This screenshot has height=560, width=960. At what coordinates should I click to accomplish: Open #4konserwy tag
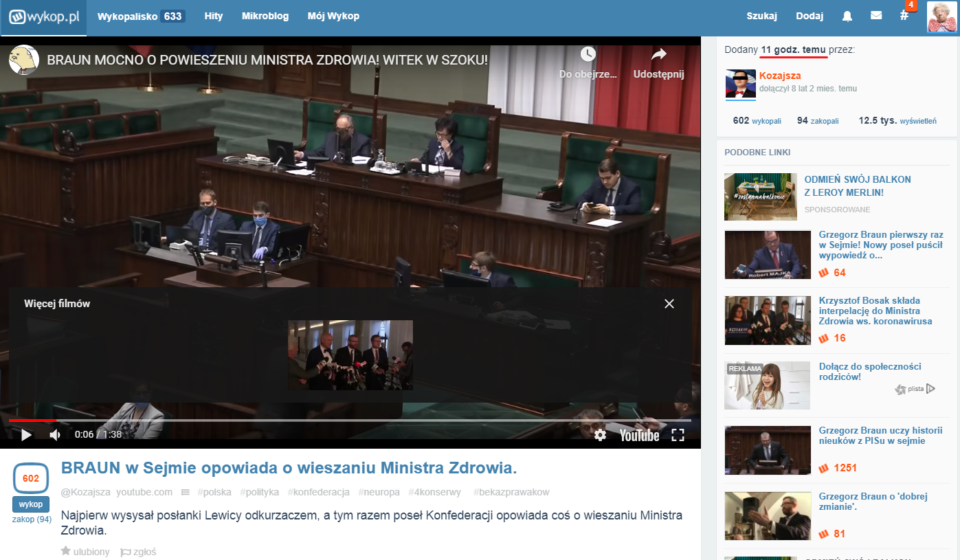click(435, 492)
